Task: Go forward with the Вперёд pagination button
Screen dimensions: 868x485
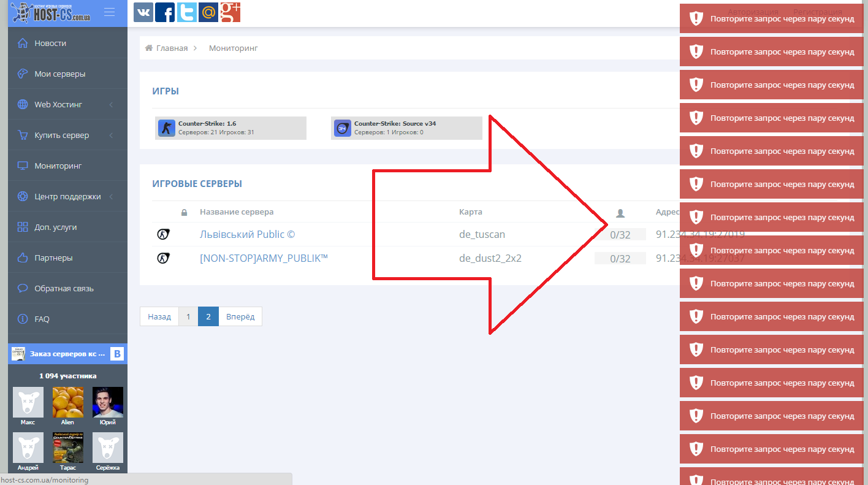Action: click(240, 316)
